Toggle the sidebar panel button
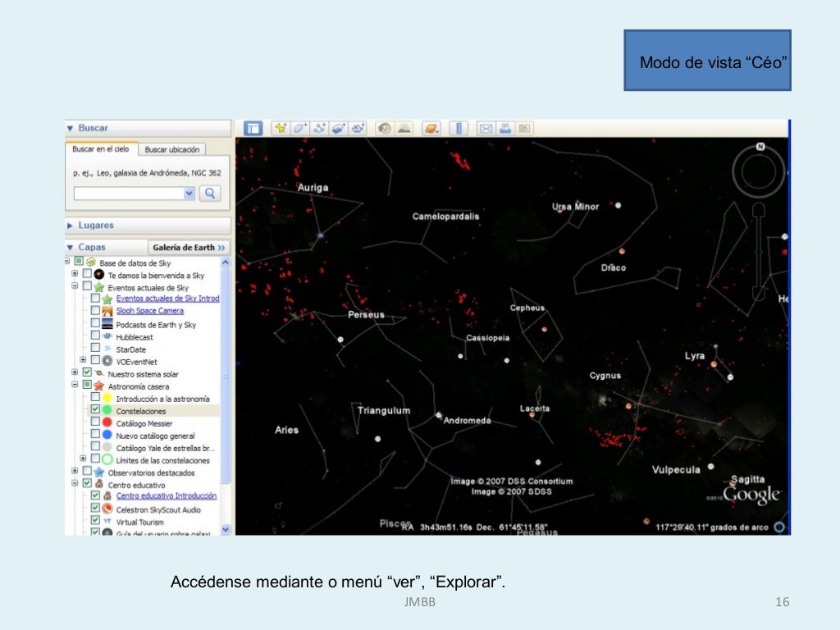The height and width of the screenshot is (630, 840). coord(253,129)
